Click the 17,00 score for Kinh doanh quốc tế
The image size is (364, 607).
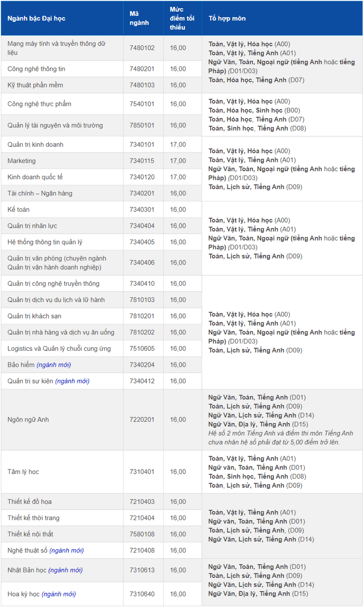(178, 178)
